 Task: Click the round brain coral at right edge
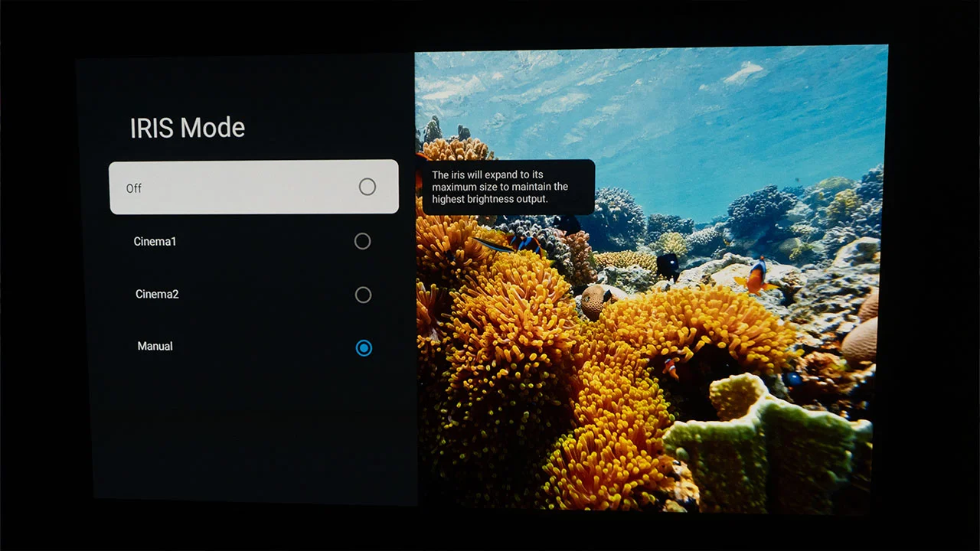pyautogui.click(x=861, y=341)
